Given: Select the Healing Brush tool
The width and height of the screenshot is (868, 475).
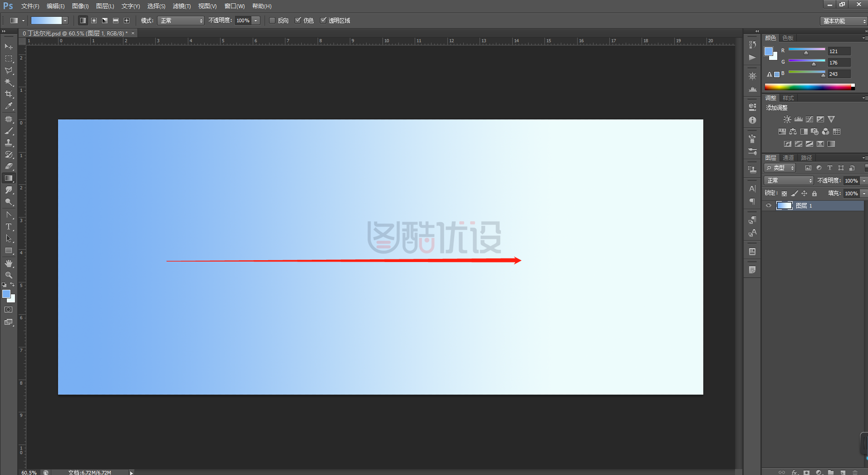Looking at the screenshot, I should [9, 119].
